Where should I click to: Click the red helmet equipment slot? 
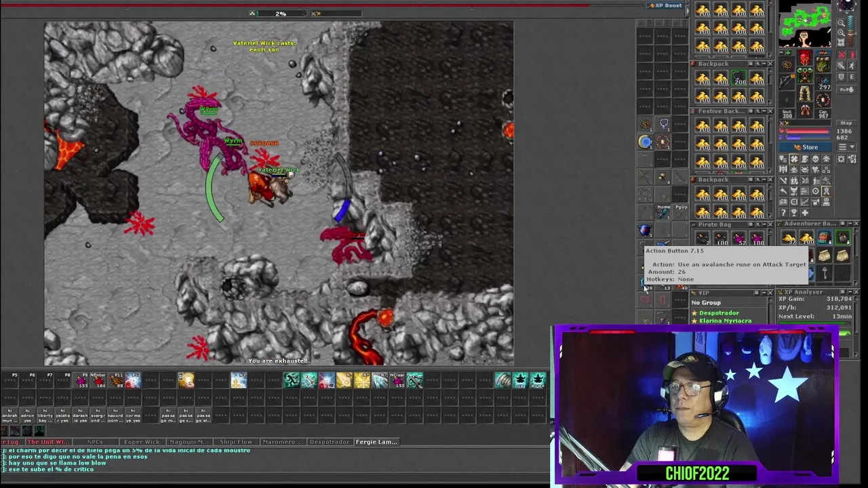tap(805, 58)
